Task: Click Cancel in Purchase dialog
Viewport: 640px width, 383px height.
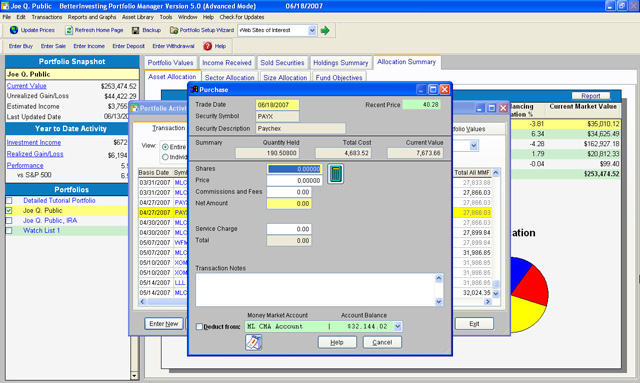Action: pyautogui.click(x=382, y=342)
